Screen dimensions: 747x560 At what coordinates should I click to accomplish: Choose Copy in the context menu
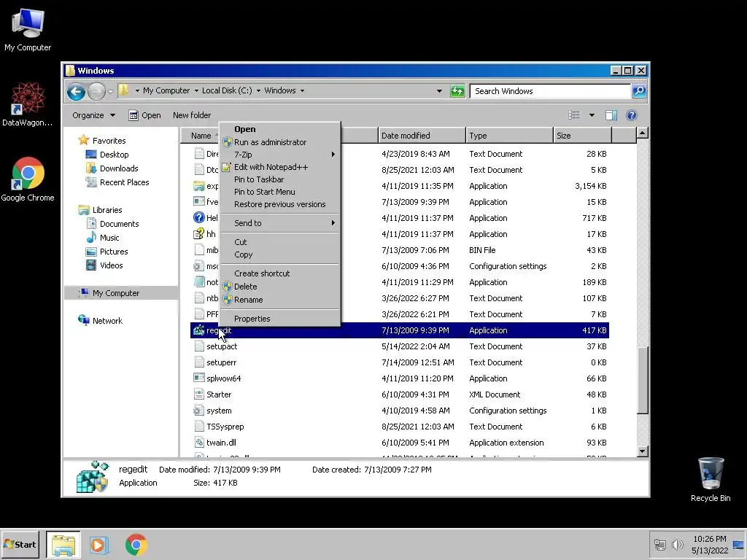click(279, 254)
